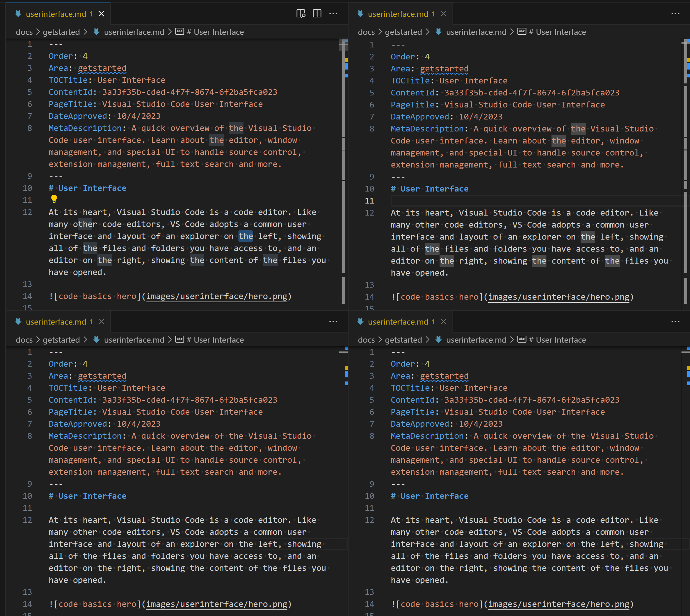Open the getstarted breadcrumb dropdown
690x616 pixels.
pos(61,32)
